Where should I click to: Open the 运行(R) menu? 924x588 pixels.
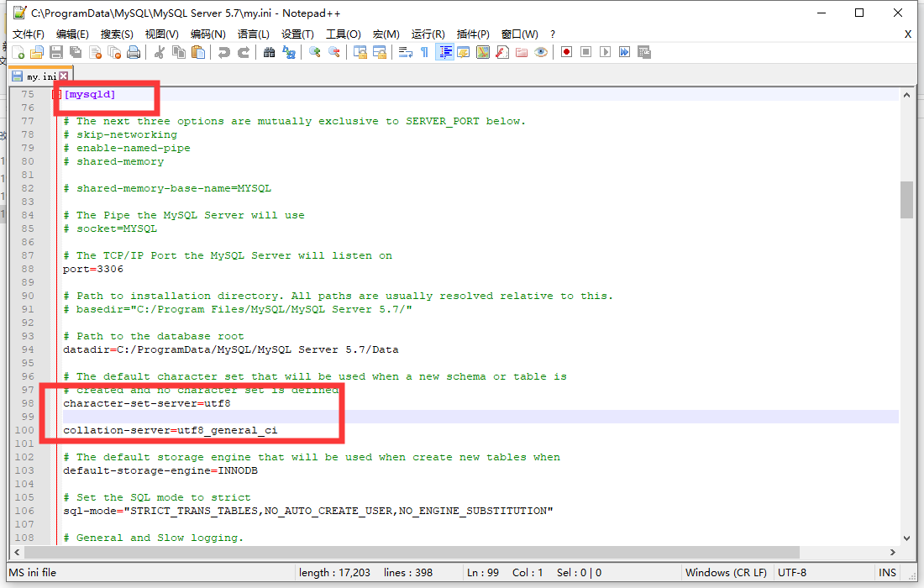pyautogui.click(x=428, y=34)
